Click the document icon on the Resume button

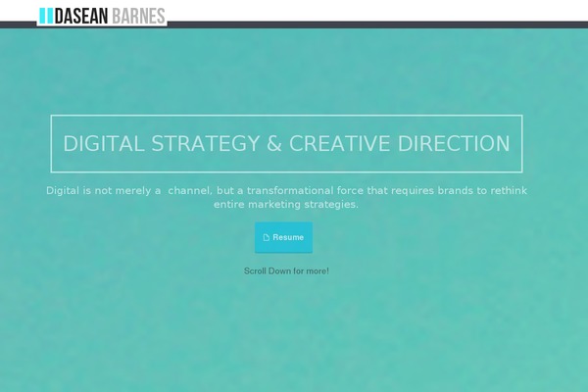(267, 237)
